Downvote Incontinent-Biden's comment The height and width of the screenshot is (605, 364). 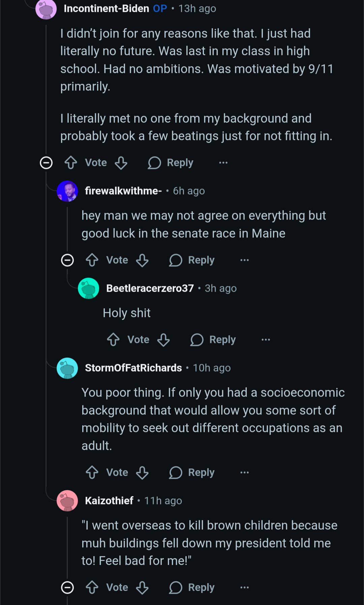pos(121,163)
